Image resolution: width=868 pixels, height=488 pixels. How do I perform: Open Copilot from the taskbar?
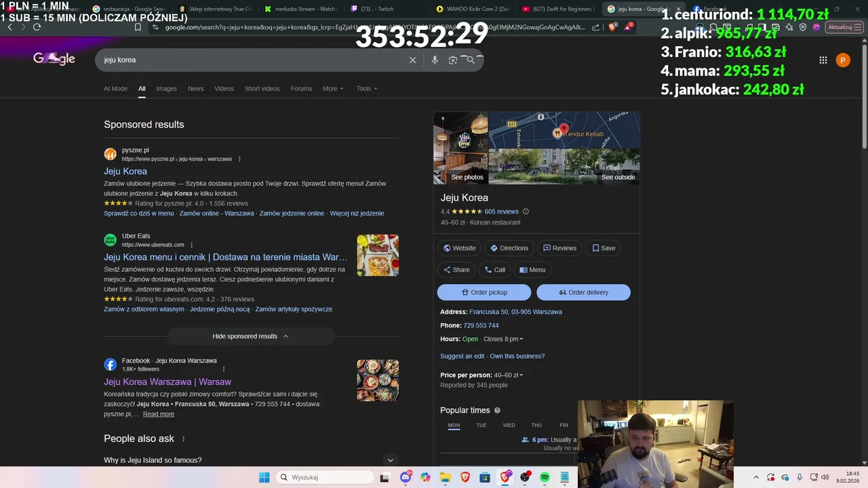(425, 477)
